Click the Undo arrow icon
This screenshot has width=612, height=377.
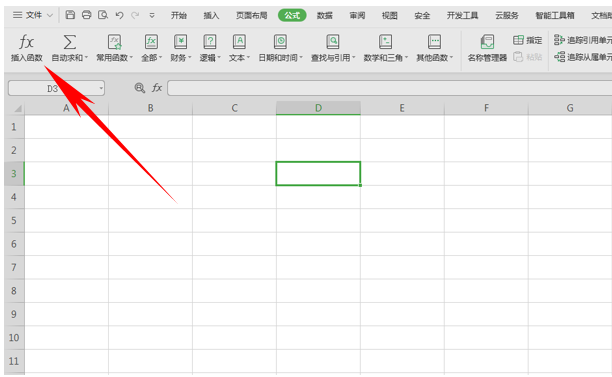[119, 15]
